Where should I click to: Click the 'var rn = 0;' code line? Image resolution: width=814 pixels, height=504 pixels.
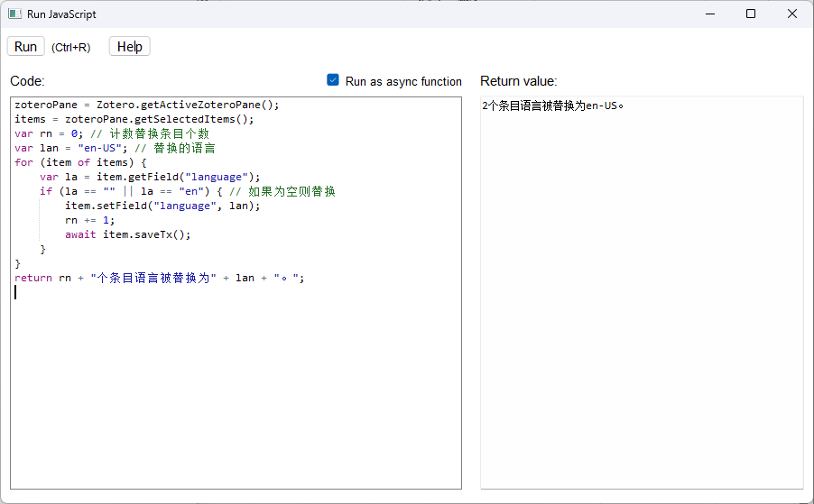(x=112, y=133)
